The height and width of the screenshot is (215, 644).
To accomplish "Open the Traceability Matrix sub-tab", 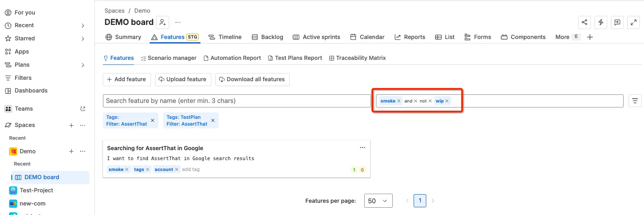I will click(x=357, y=58).
